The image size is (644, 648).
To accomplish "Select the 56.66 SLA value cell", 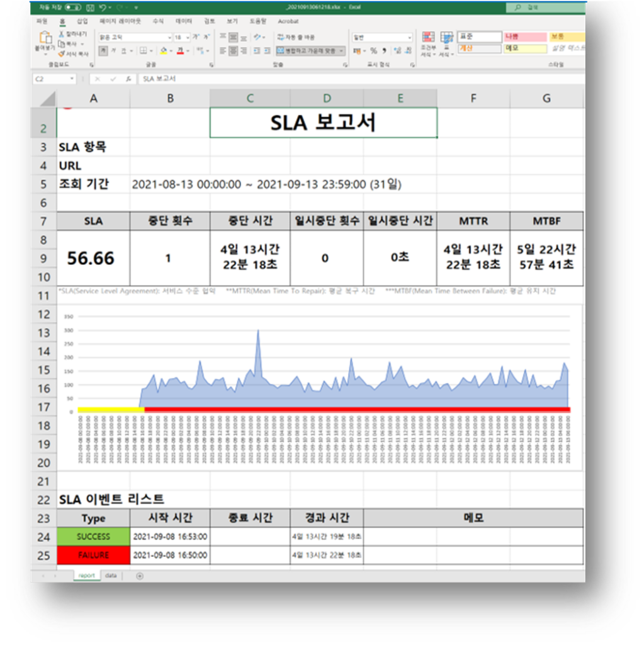I will (x=93, y=258).
